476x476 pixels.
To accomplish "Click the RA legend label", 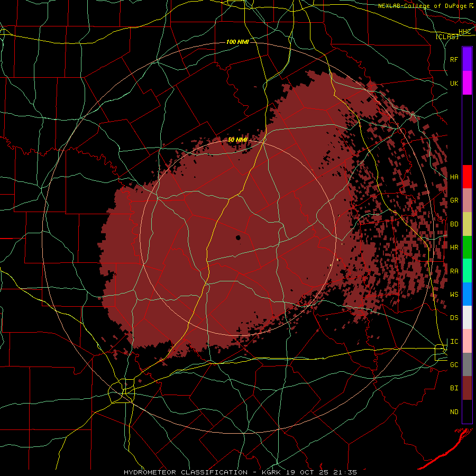I will point(454,271).
